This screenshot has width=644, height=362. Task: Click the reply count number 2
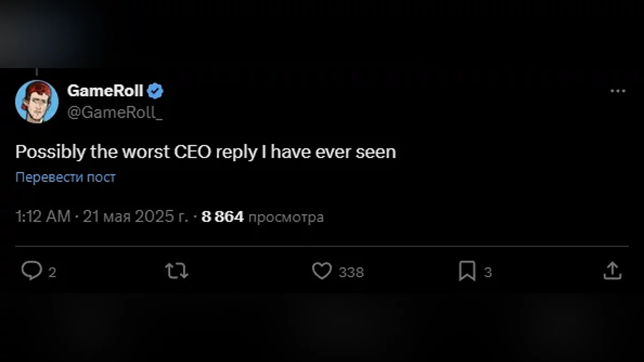[x=52, y=272]
